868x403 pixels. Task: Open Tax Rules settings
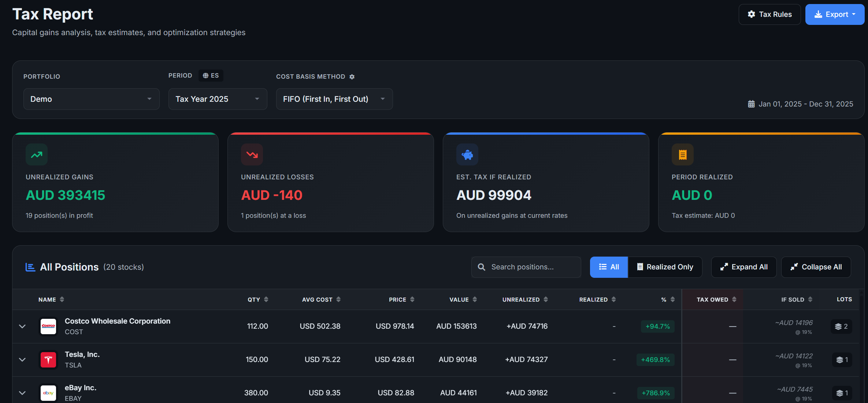tap(769, 15)
